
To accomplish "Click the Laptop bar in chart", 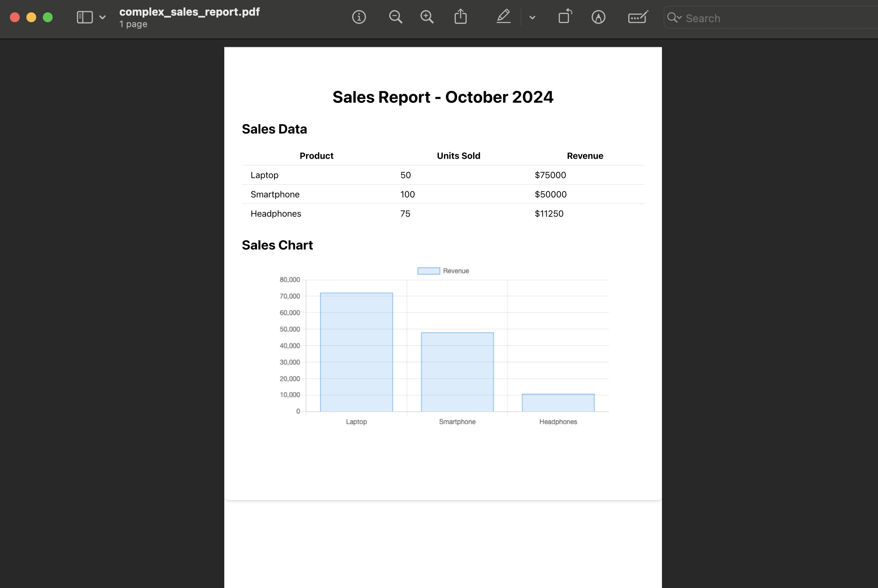I will [356, 352].
